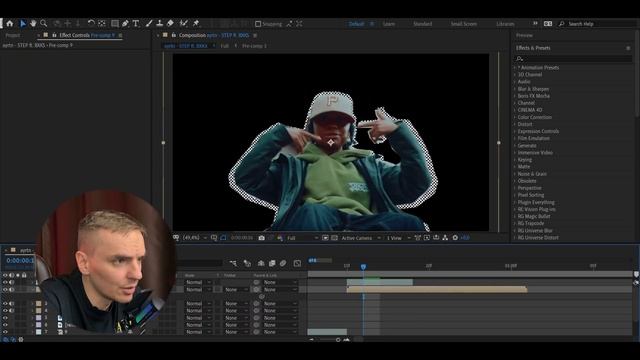Hide layer 1 with its eye icon
The image size is (640, 360).
tap(5, 282)
